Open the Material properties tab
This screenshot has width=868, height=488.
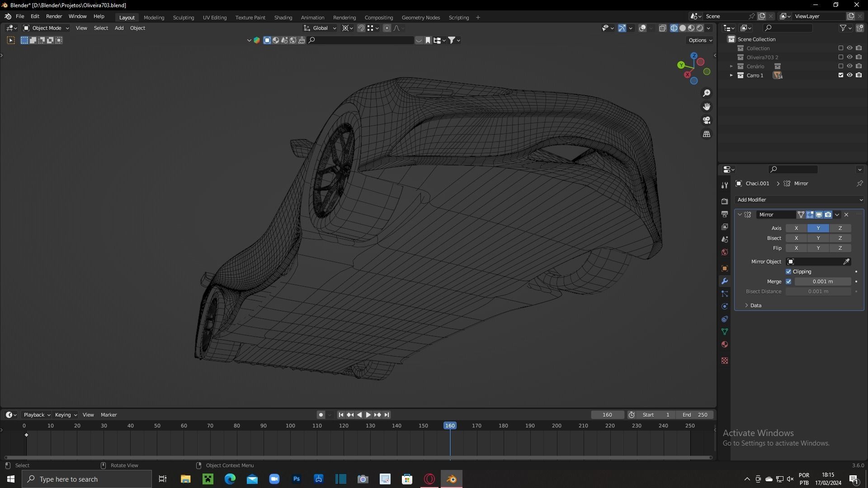(725, 344)
